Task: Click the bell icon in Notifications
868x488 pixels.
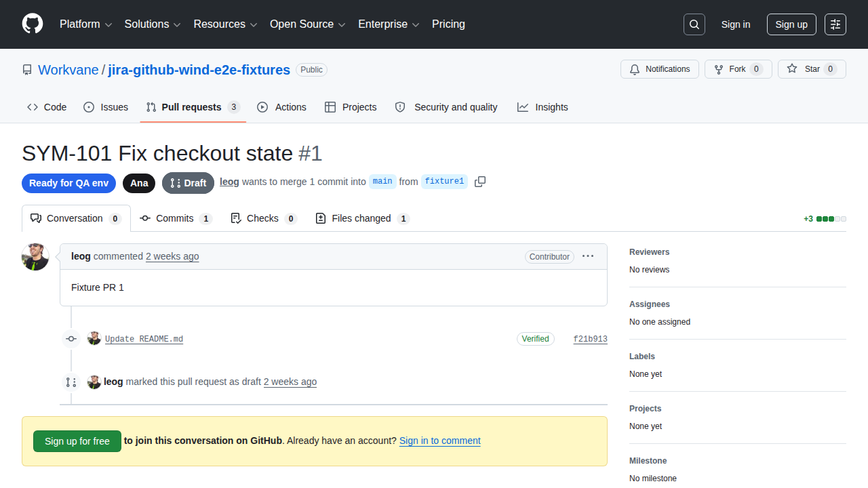Action: (x=635, y=69)
